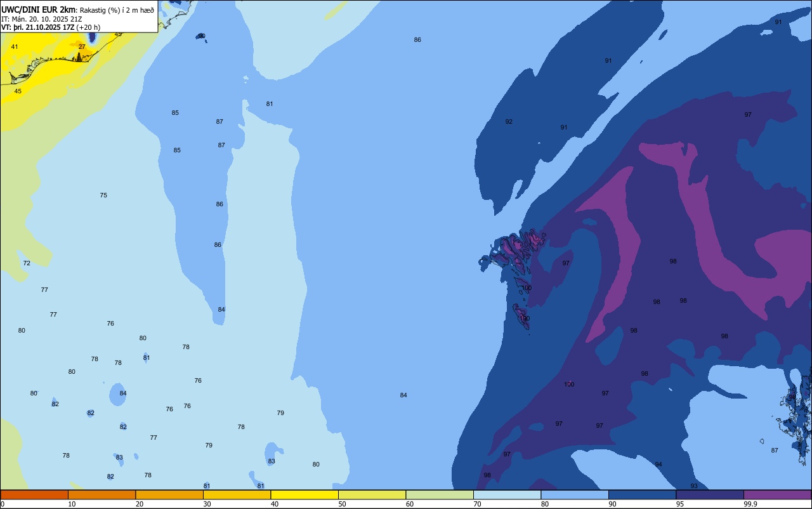Click the humidity value '41' on the map
812x509 pixels.
(x=15, y=47)
